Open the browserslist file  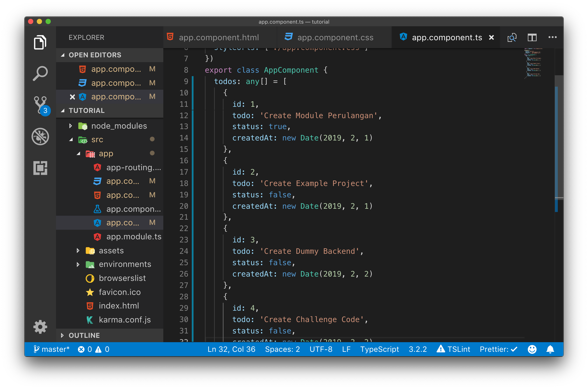(110, 278)
